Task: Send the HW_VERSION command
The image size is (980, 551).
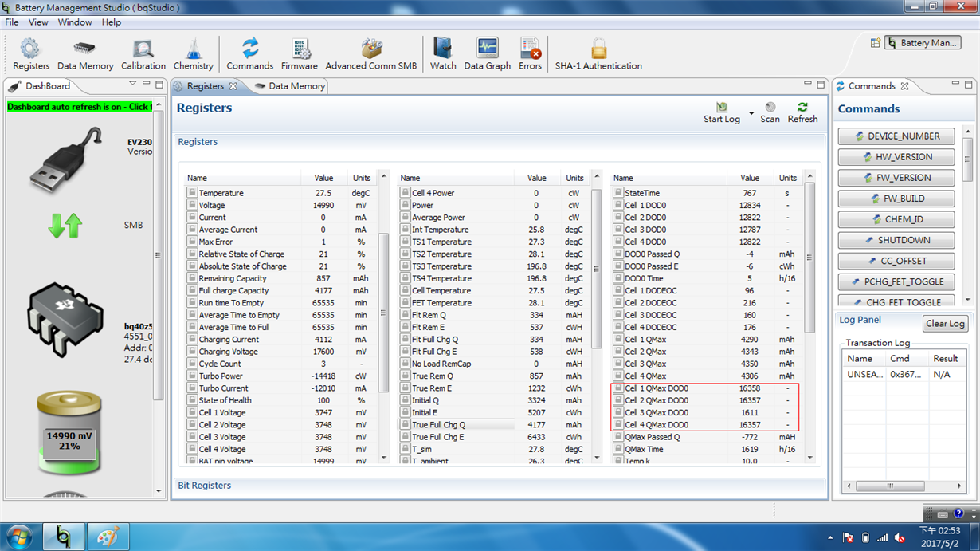Action: click(x=896, y=157)
